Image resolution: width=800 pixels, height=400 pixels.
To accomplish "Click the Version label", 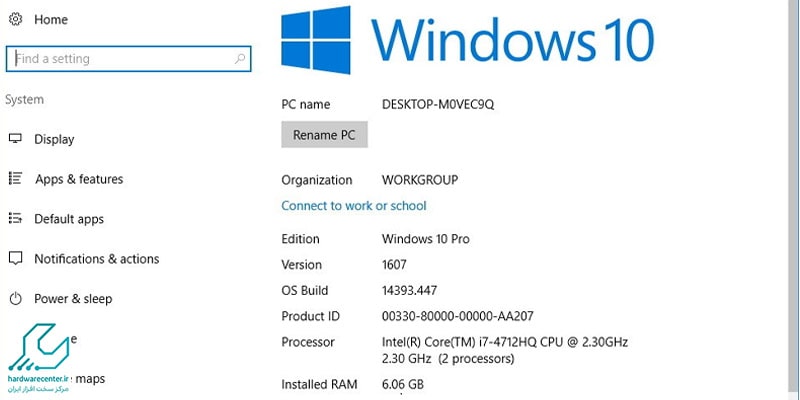I will click(x=302, y=265).
